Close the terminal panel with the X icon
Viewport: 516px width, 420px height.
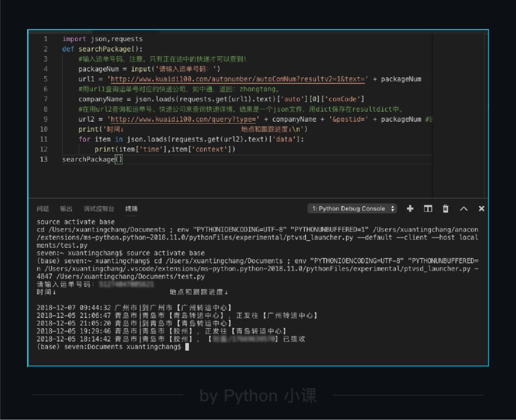tap(481, 209)
